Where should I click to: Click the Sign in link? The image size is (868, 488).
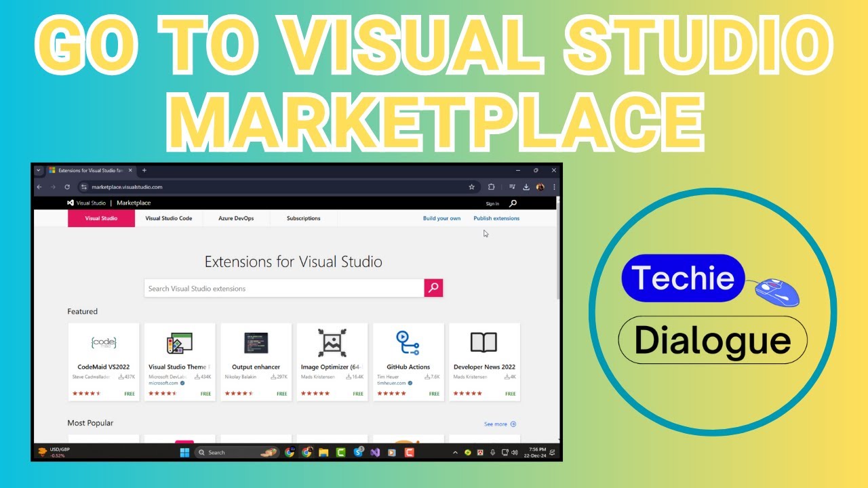click(492, 203)
